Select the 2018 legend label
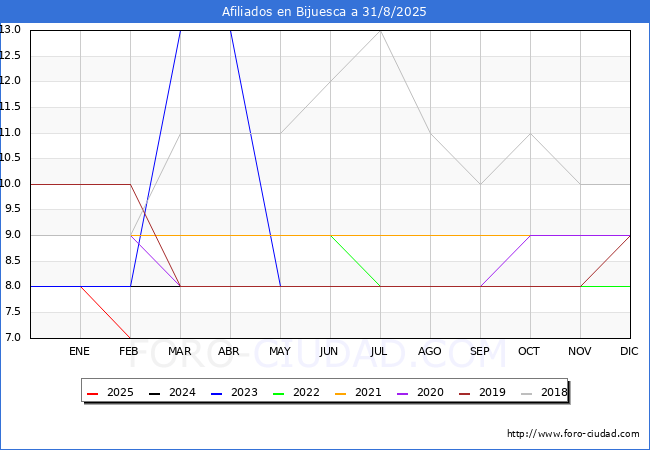The image size is (650, 450). tap(554, 392)
